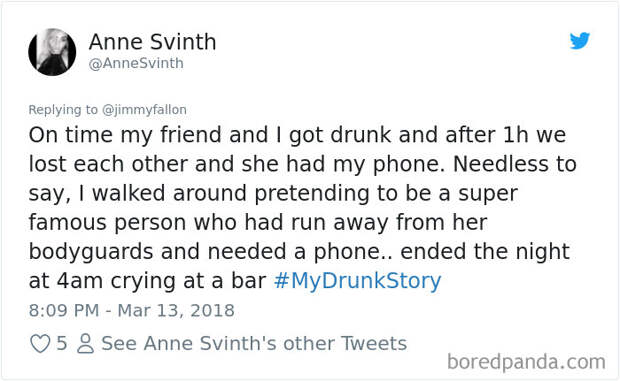
Task: Open Anne Svinth's profile picture
Action: [52, 52]
